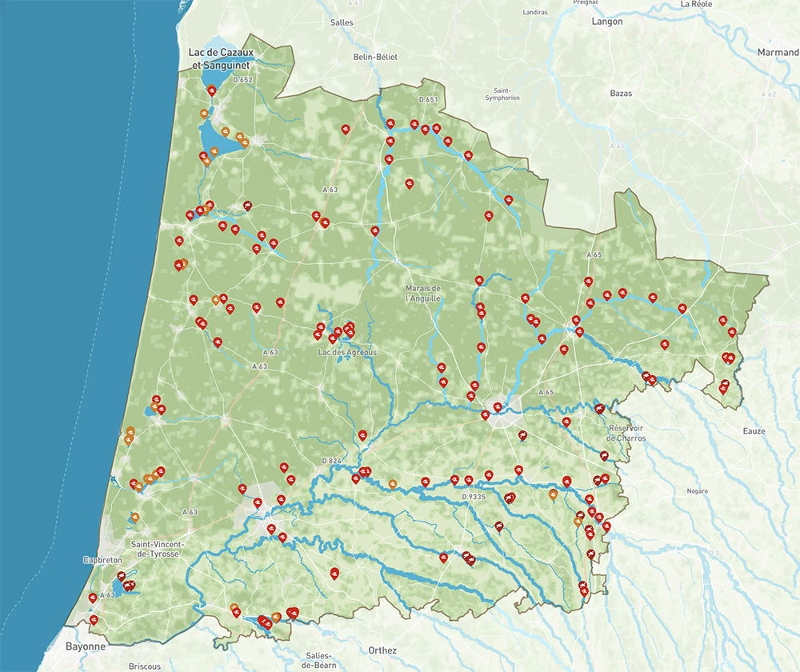The image size is (800, 672).
Task: Select orange marker above Saint-Vincent-de-Tyrosse label
Action: [136, 517]
